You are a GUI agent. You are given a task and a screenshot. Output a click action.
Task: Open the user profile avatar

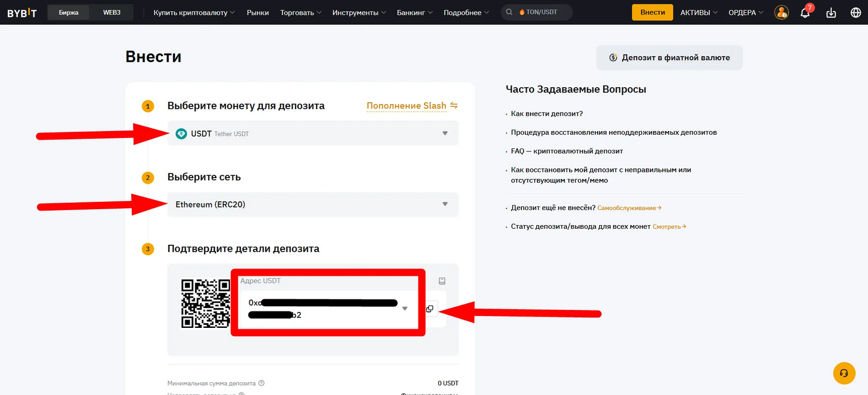[781, 12]
